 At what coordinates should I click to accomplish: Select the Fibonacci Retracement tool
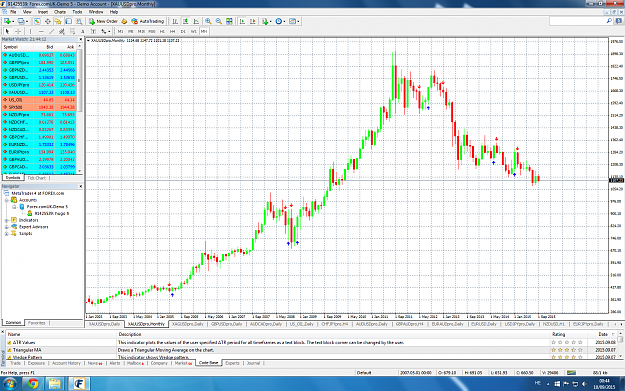point(72,31)
